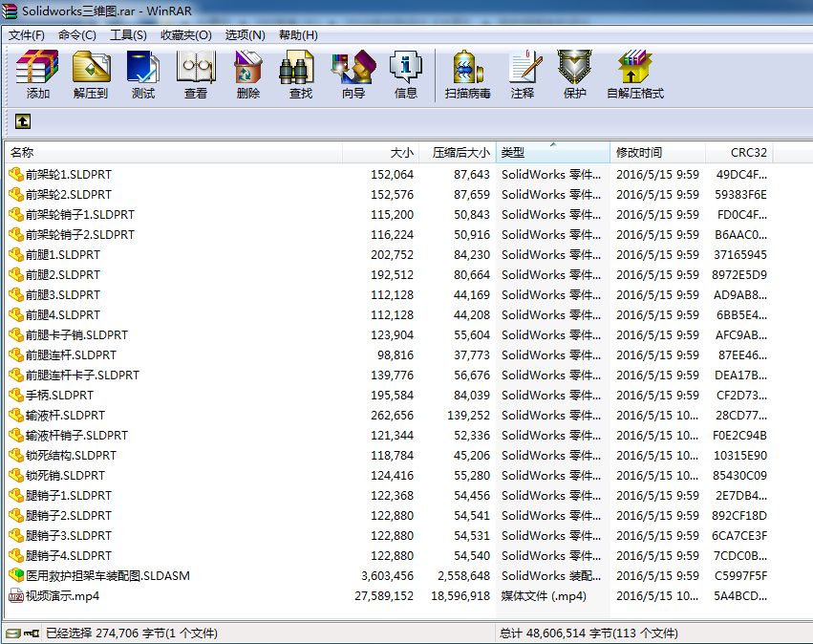Image resolution: width=813 pixels, height=644 pixels.
Task: Open the 命令(C) menu
Action: click(x=77, y=35)
